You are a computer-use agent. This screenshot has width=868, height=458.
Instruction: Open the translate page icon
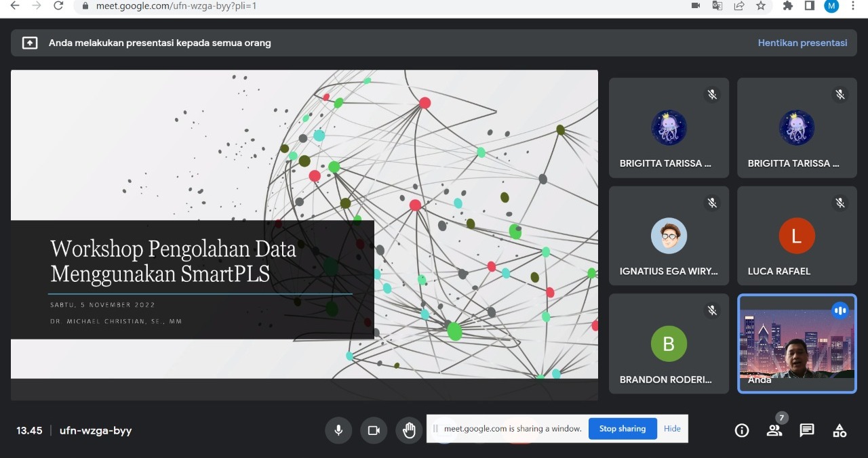coord(717,6)
